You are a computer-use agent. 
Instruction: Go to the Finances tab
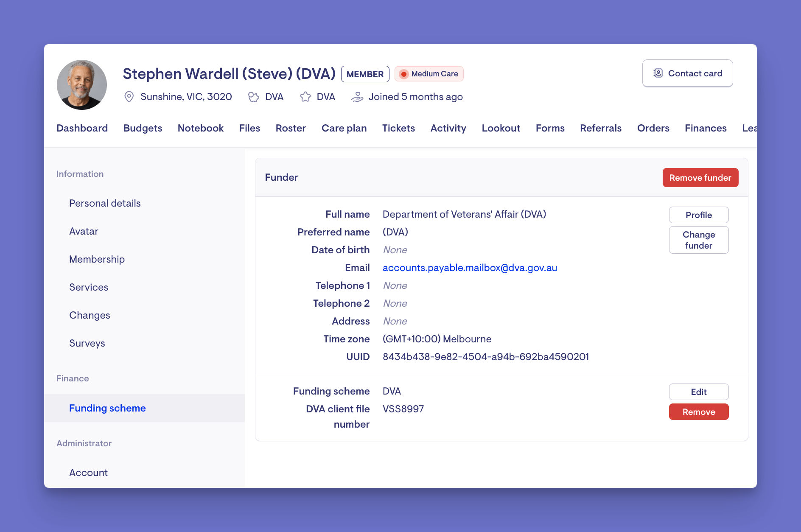(x=706, y=128)
